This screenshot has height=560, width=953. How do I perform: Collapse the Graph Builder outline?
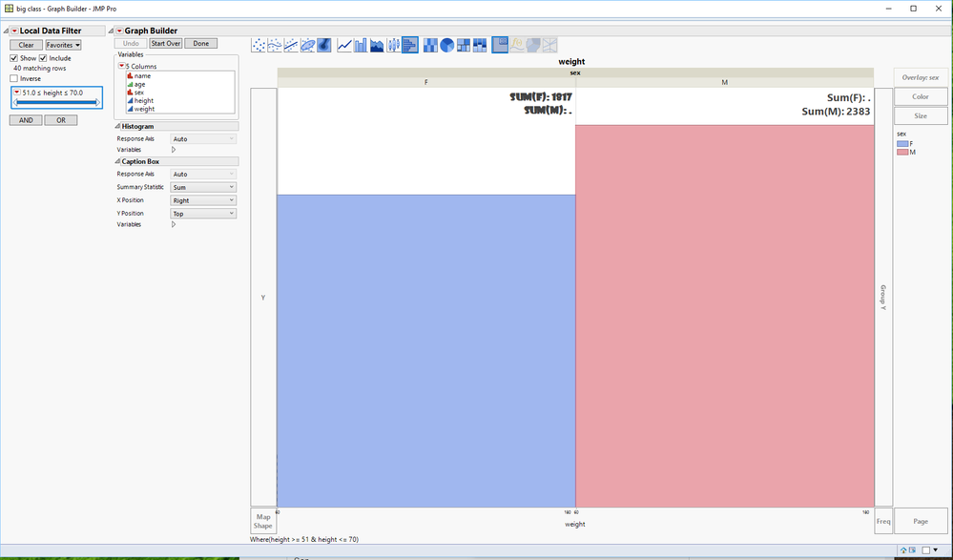pyautogui.click(x=112, y=31)
